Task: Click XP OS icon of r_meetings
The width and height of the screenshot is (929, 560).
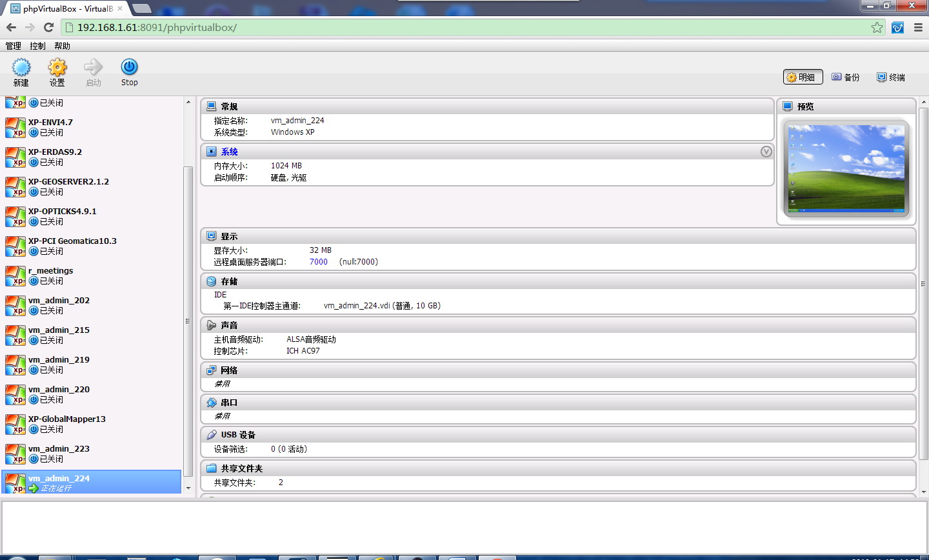Action: point(15,276)
